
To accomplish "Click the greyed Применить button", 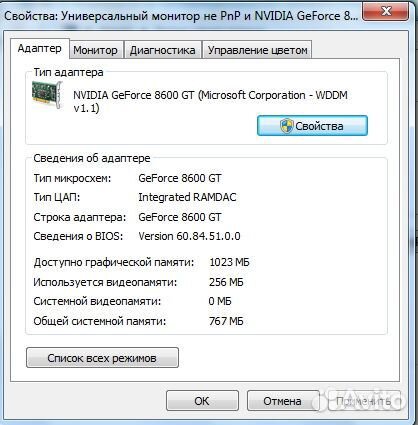I will pyautogui.click(x=364, y=401).
